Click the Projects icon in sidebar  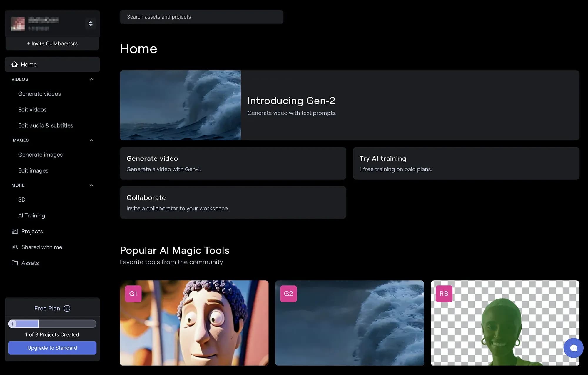(15, 231)
